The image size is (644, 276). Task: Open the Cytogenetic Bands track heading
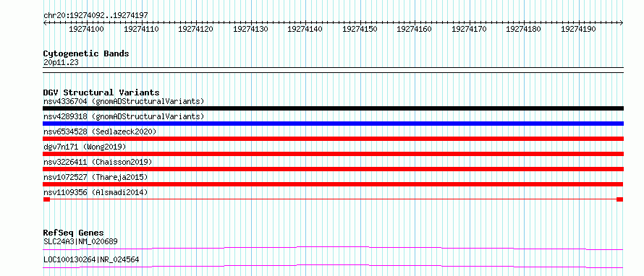[86, 53]
